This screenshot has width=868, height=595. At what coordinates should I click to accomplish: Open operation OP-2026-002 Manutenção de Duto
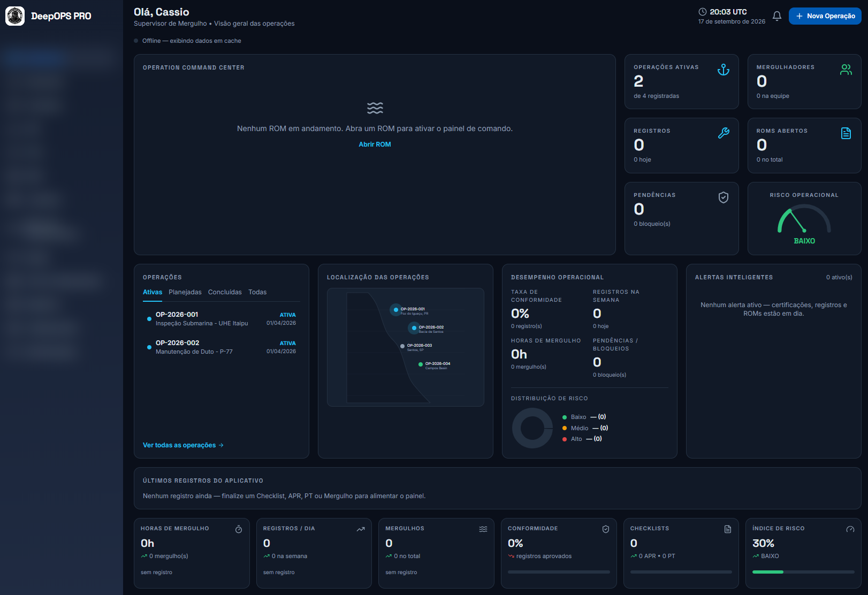pos(222,347)
